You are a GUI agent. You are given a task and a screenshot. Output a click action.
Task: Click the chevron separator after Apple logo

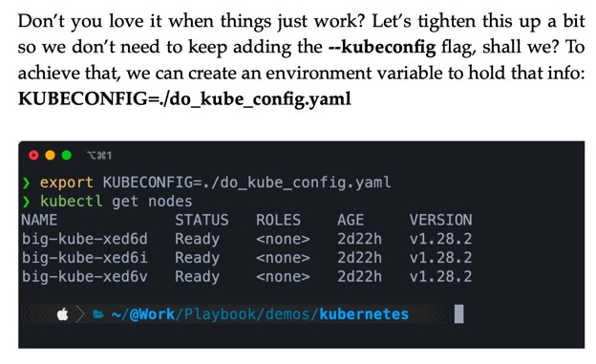(x=80, y=314)
